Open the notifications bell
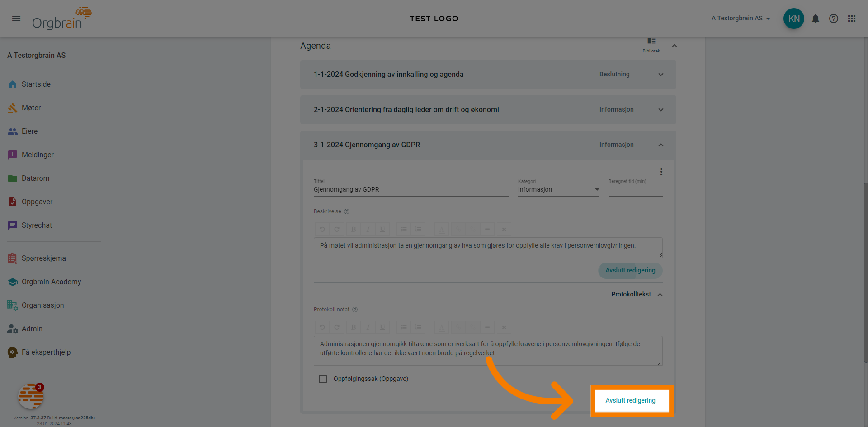Image resolution: width=868 pixels, height=427 pixels. tap(816, 19)
